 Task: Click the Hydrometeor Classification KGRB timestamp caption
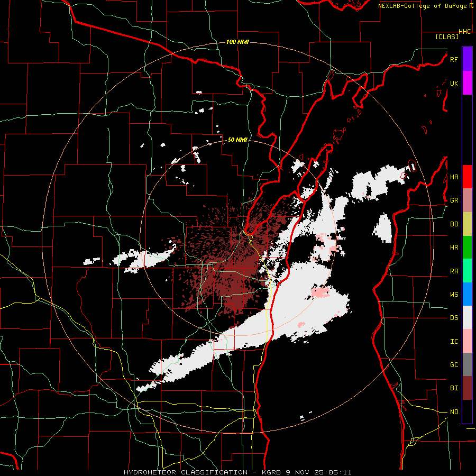pyautogui.click(x=237, y=472)
